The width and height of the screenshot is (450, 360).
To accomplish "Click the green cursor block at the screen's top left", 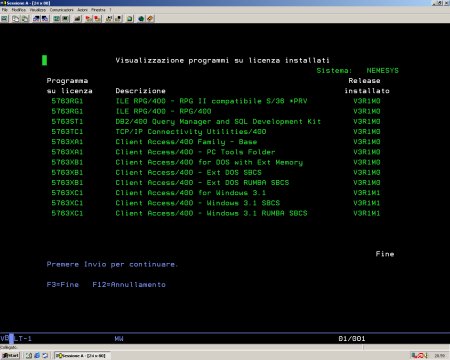I will (44, 60).
